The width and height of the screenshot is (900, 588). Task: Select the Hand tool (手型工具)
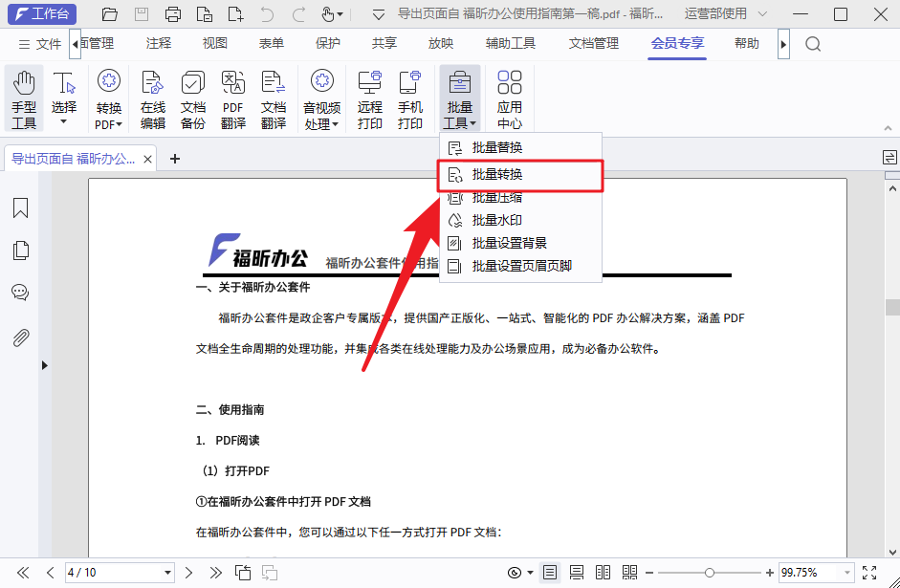[x=23, y=96]
